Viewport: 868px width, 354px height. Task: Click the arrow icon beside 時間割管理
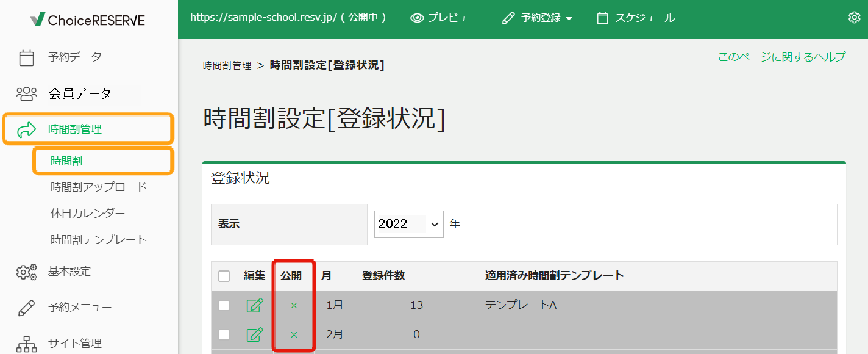(x=26, y=129)
